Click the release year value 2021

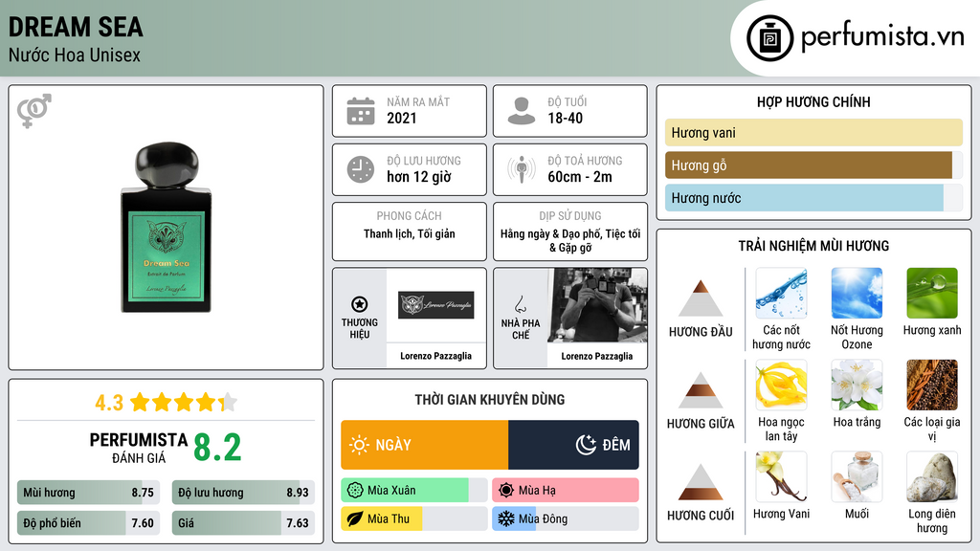point(401,118)
